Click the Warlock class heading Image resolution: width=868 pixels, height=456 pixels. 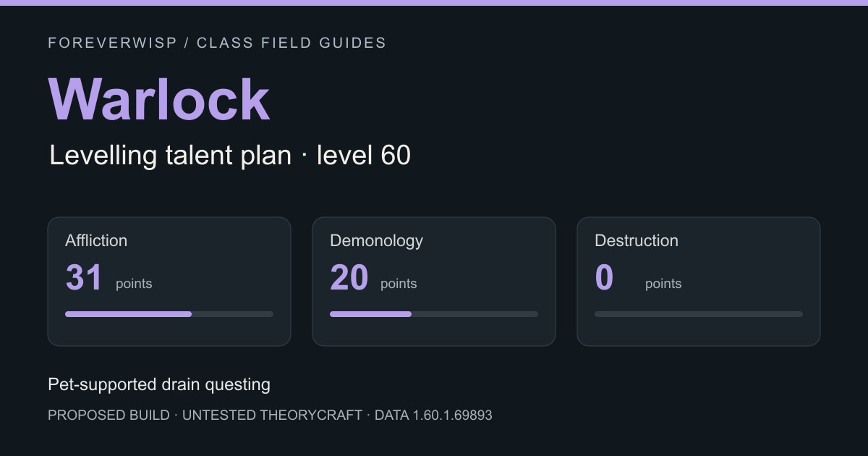[x=159, y=99]
